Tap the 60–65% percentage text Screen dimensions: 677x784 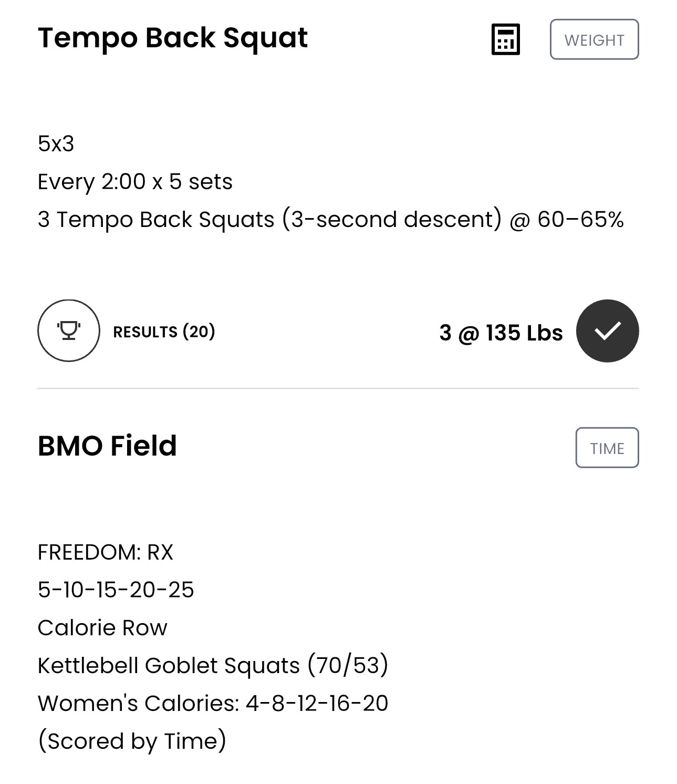(580, 219)
